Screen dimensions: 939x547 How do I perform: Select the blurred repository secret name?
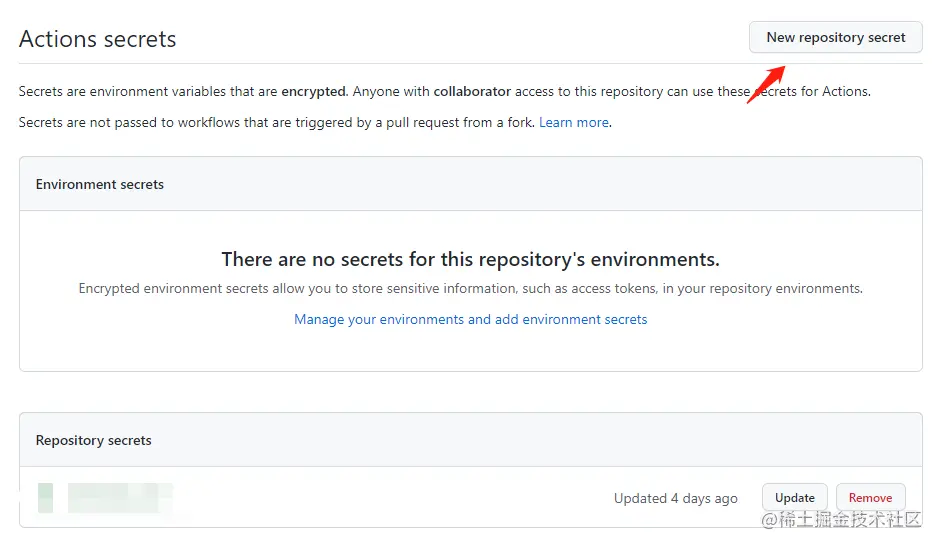pos(120,498)
